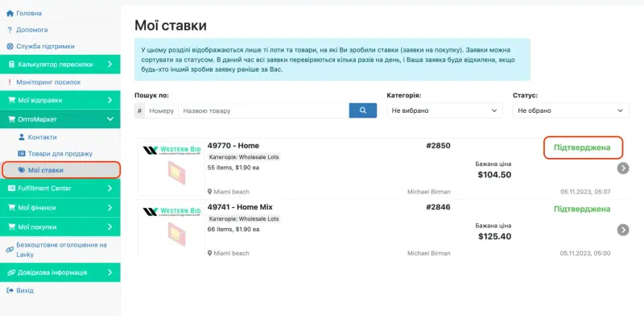Click lot number #2846
The height and width of the screenshot is (316, 644).
click(x=438, y=207)
